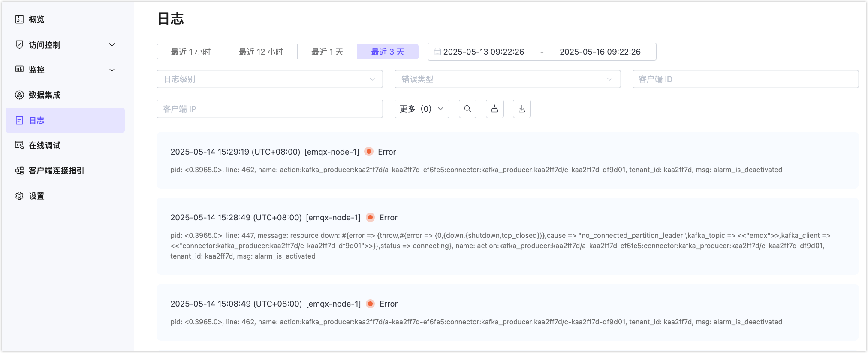Image resolution: width=868 pixels, height=353 pixels.
Task: Open 客户端连接指引 in the sidebar
Action: (x=56, y=170)
